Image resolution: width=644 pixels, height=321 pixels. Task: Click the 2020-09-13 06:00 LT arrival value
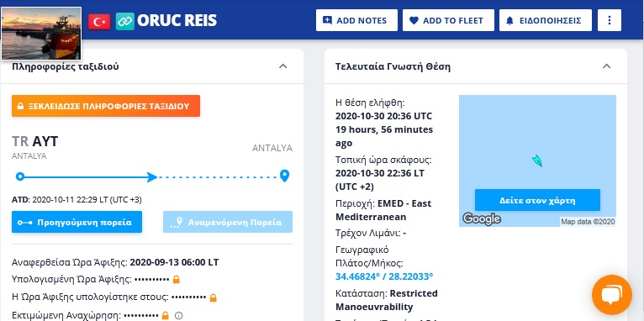click(175, 262)
